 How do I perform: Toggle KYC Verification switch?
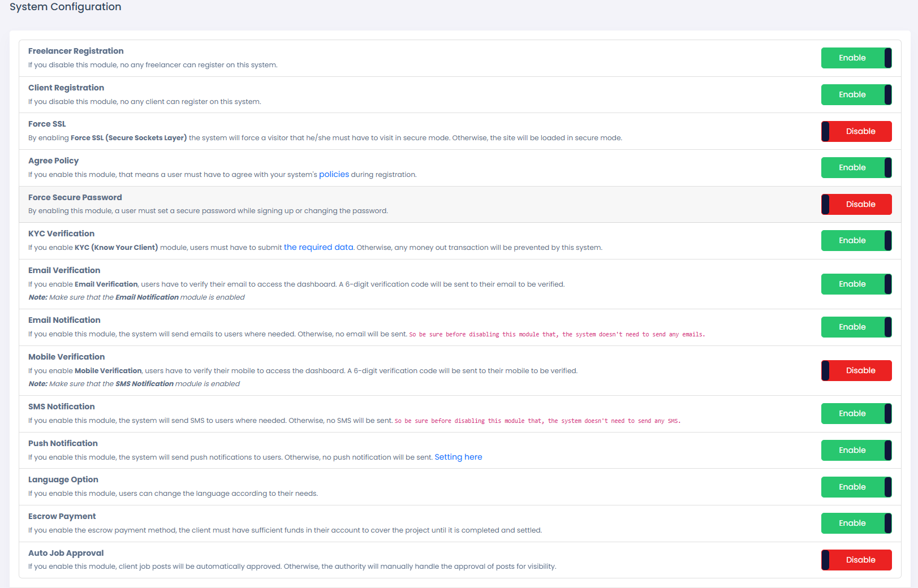coord(856,241)
